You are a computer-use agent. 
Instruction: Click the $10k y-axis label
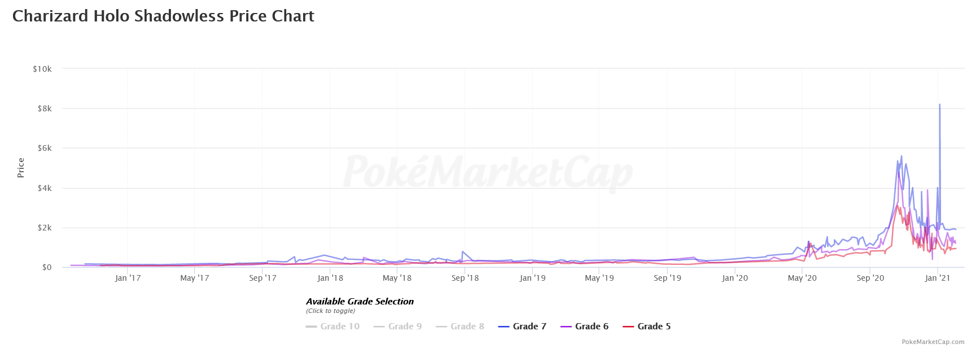(x=42, y=69)
